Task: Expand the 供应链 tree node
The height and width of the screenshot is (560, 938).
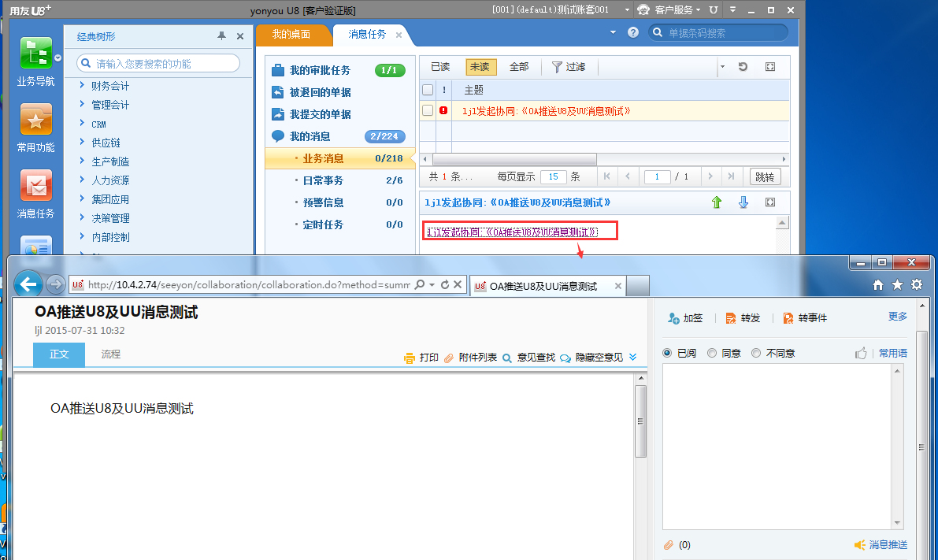Action: (x=82, y=142)
